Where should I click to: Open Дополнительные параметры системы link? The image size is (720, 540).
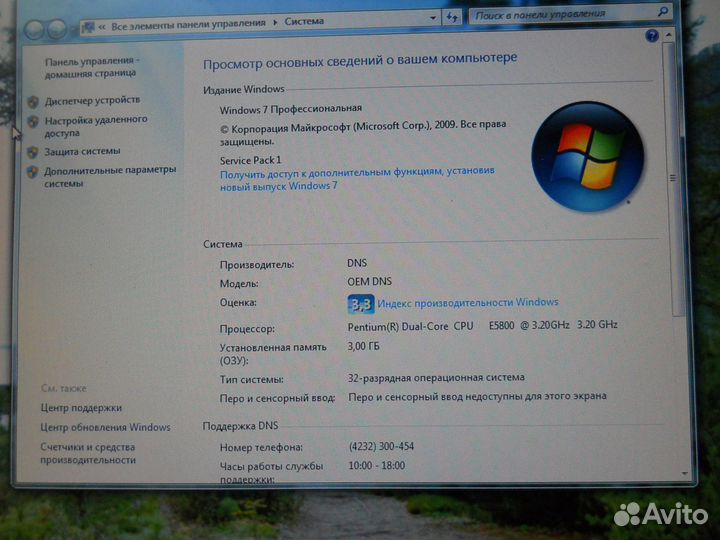[110, 177]
